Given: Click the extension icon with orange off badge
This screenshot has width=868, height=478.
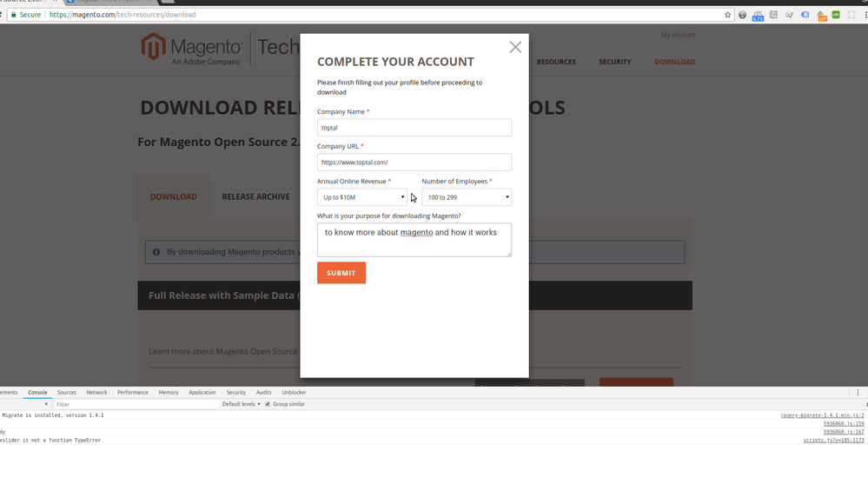Looking at the screenshot, I should [x=821, y=15].
